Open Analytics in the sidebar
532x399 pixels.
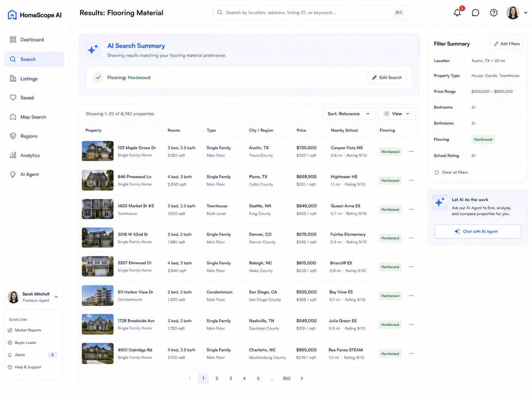[x=34, y=155]
